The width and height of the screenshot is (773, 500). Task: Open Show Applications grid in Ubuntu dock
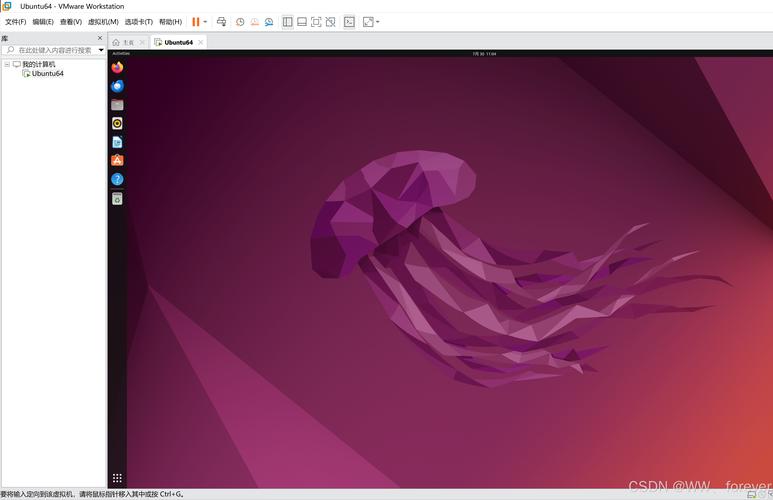coord(117,478)
